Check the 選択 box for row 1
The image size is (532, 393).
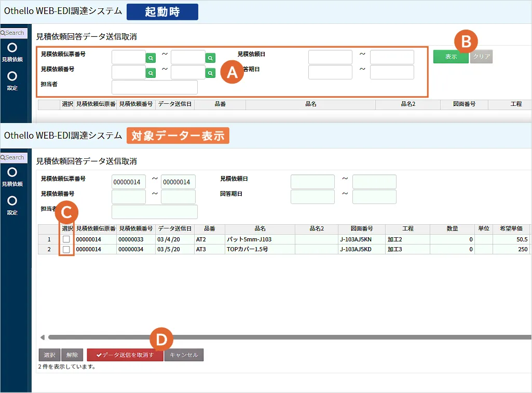tap(66, 239)
